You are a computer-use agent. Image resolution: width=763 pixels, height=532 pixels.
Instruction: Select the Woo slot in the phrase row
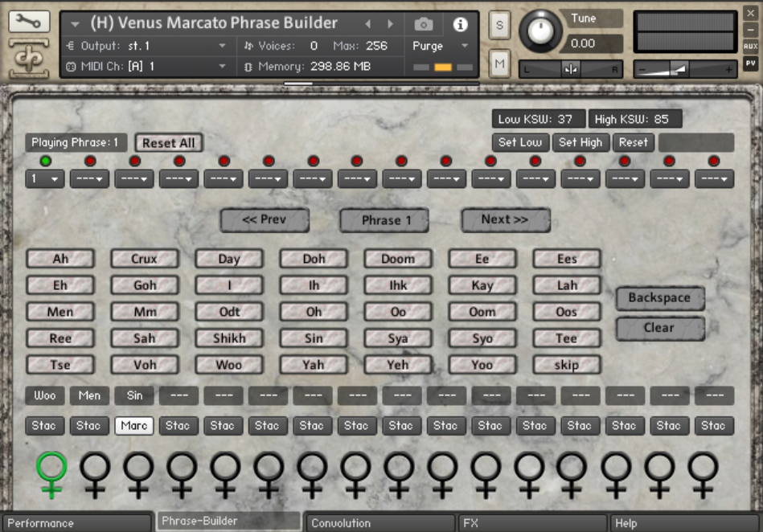click(44, 396)
